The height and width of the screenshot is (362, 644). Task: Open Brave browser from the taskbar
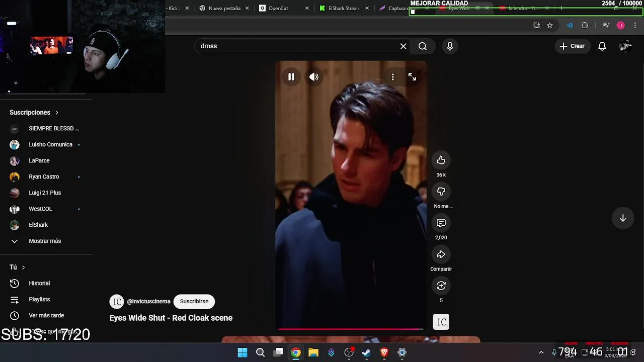(384, 352)
